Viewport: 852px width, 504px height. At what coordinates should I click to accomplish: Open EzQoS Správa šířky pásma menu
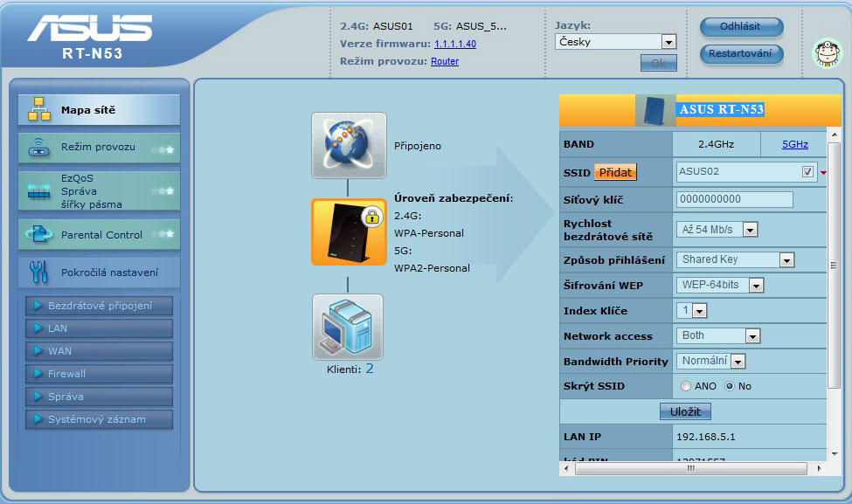click(x=99, y=191)
